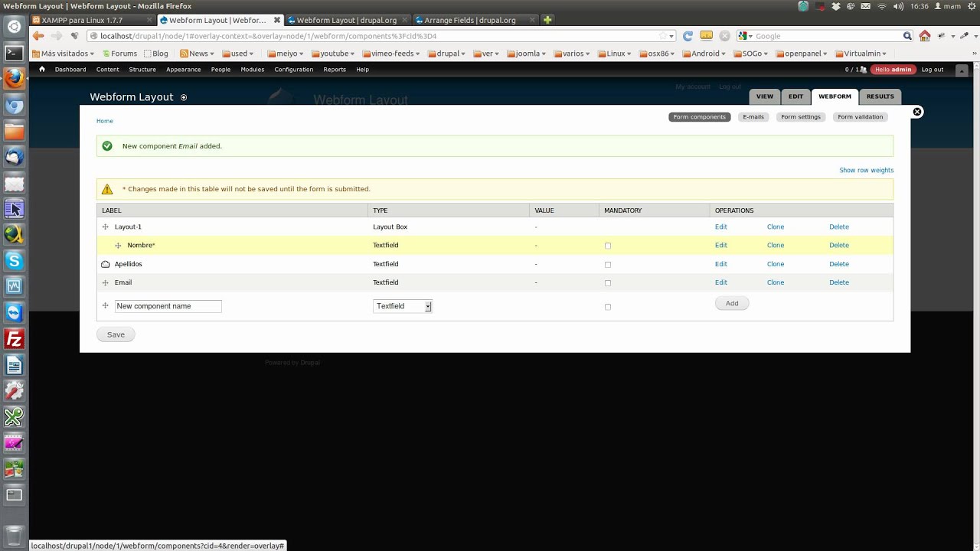Click Show row weights link

pyautogui.click(x=866, y=170)
